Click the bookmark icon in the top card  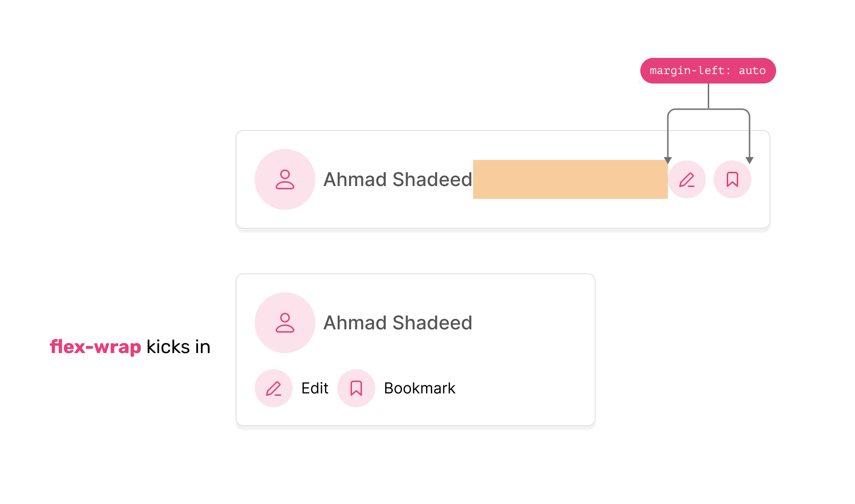tap(732, 180)
